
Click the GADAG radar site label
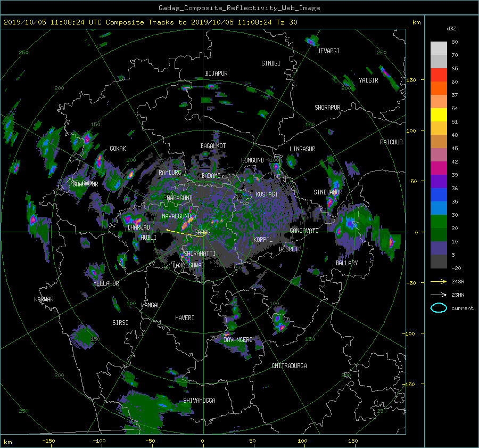[x=203, y=232]
